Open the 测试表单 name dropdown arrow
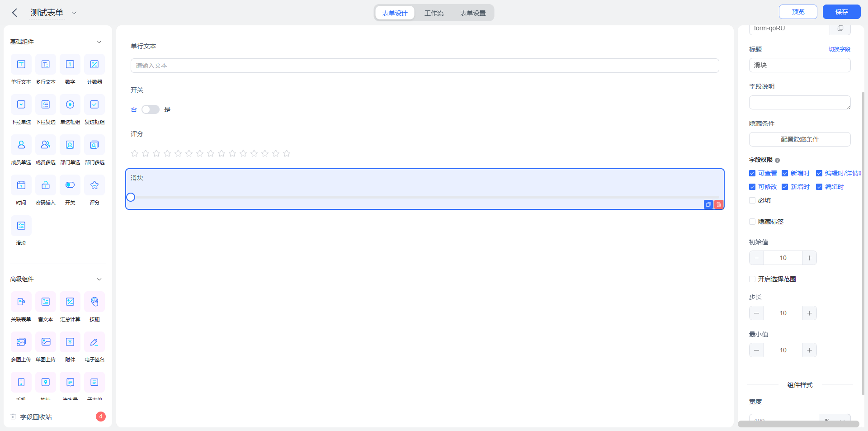The height and width of the screenshot is (431, 868). click(74, 13)
